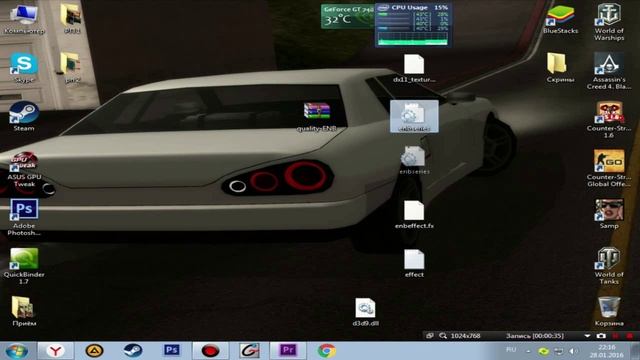Pause recording with the red pause button
This screenshot has width=640, height=360.
616,336
